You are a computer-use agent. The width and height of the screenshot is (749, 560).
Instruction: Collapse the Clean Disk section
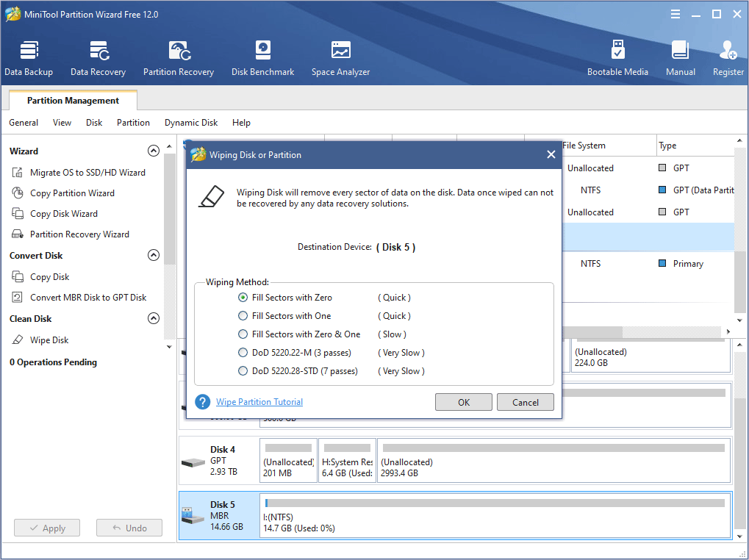click(x=154, y=318)
